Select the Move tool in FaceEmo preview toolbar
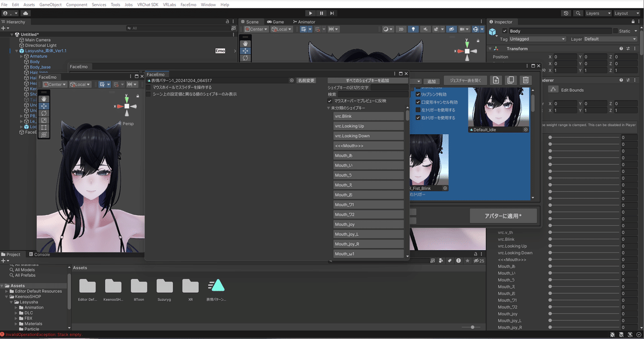The image size is (644, 339). coord(45,106)
